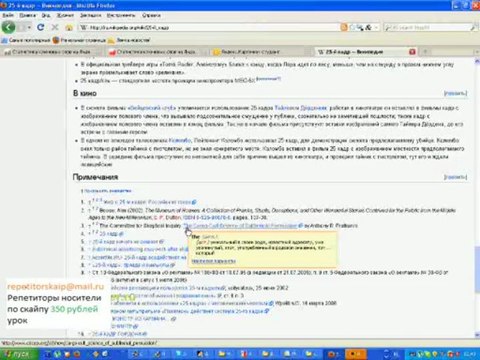The width and height of the screenshot is (480, 360).
Task: Click the orange RSS feed icon in address bar
Action: [x=344, y=27]
